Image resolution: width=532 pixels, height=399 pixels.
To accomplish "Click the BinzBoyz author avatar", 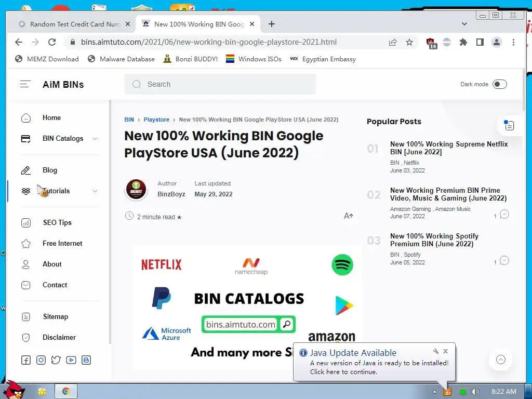I will click(x=136, y=189).
